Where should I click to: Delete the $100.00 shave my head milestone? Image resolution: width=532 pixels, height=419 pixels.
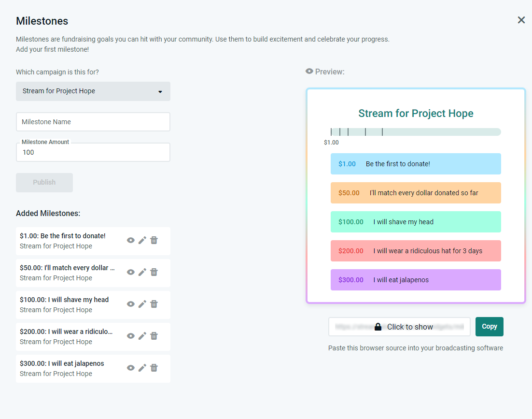[154, 304]
